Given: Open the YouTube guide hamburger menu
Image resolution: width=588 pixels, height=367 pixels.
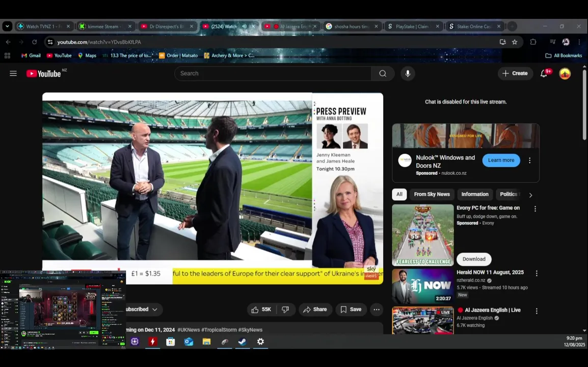Looking at the screenshot, I should (13, 73).
